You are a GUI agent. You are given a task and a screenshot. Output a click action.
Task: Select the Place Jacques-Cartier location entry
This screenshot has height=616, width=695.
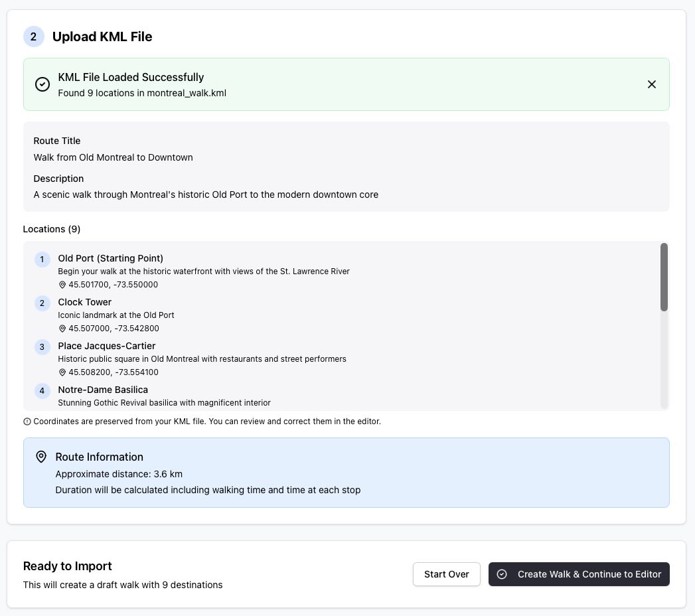[x=106, y=346]
